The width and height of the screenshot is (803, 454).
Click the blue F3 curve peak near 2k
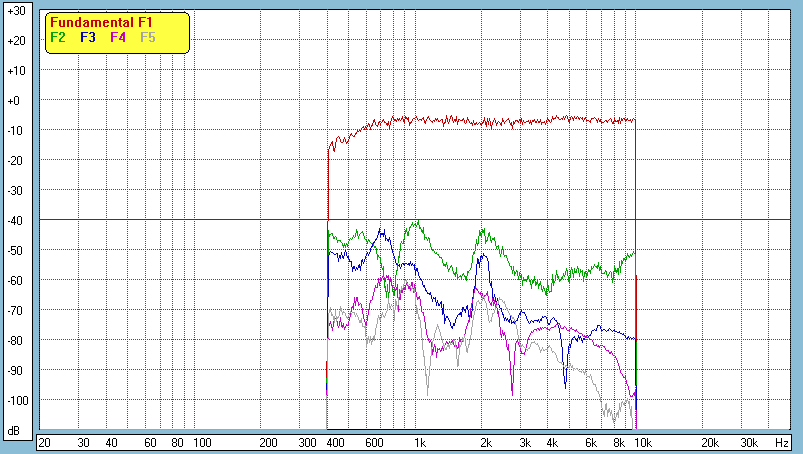(x=484, y=256)
